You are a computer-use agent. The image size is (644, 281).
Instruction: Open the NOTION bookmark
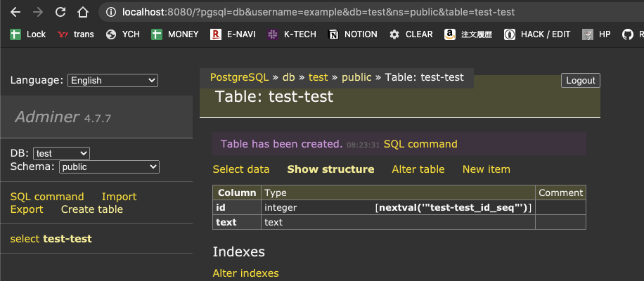coord(353,34)
